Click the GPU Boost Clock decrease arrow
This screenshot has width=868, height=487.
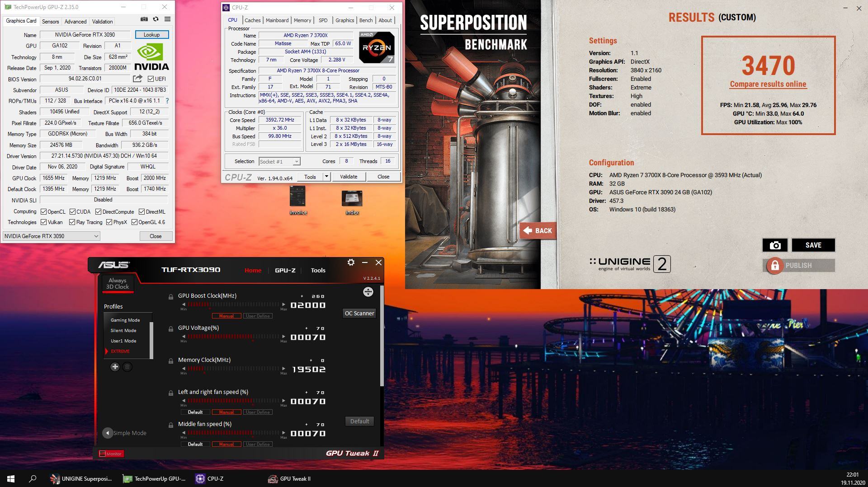pyautogui.click(x=184, y=304)
